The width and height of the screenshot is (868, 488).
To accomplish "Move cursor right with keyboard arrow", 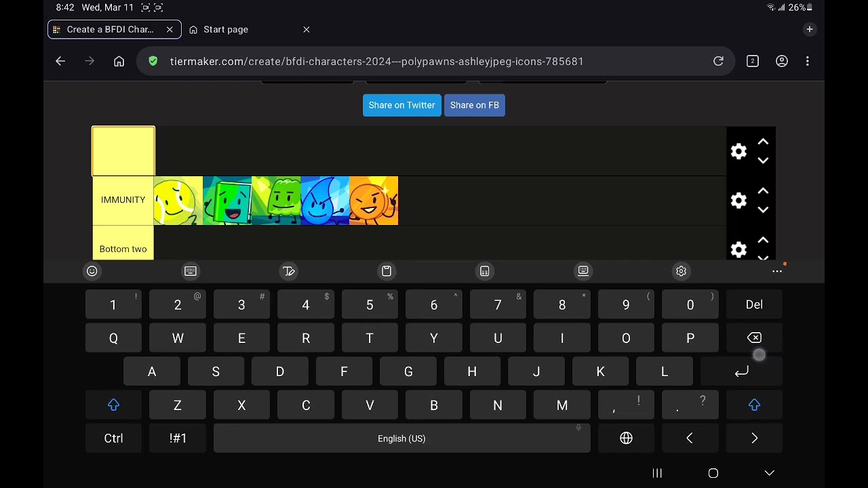I will 754,439.
